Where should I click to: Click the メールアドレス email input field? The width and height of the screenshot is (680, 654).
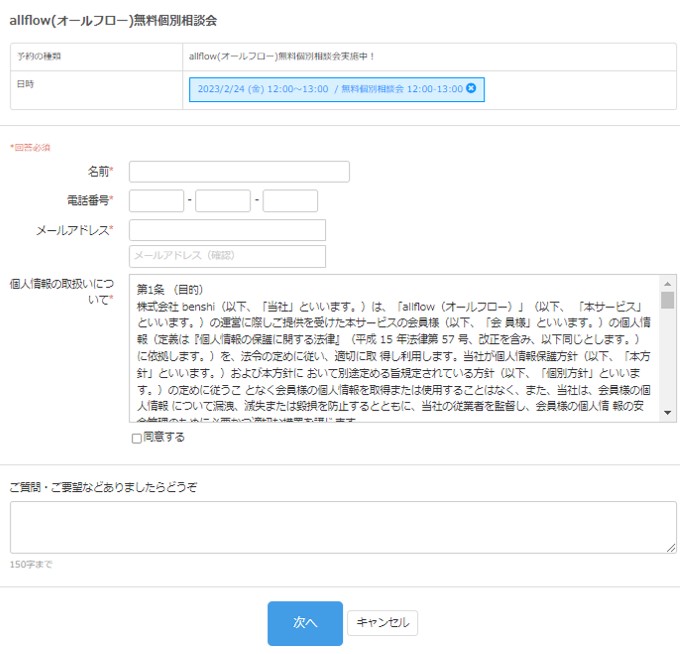pyautogui.click(x=227, y=230)
